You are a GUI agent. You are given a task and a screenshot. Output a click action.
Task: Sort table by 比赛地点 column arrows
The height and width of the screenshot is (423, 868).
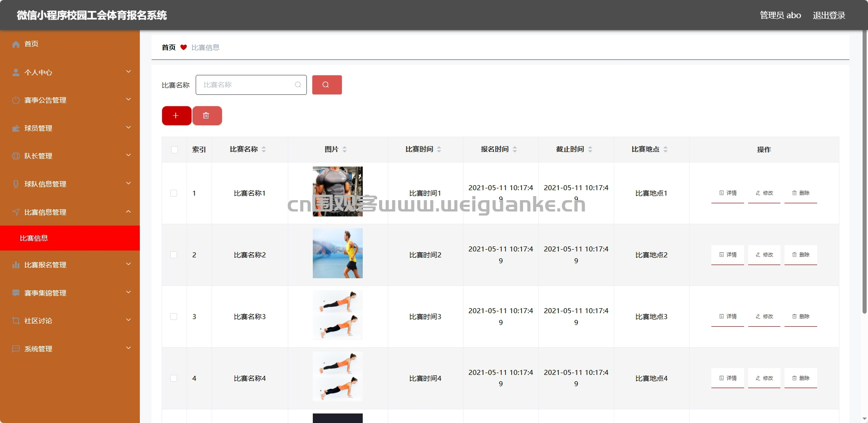(x=666, y=149)
